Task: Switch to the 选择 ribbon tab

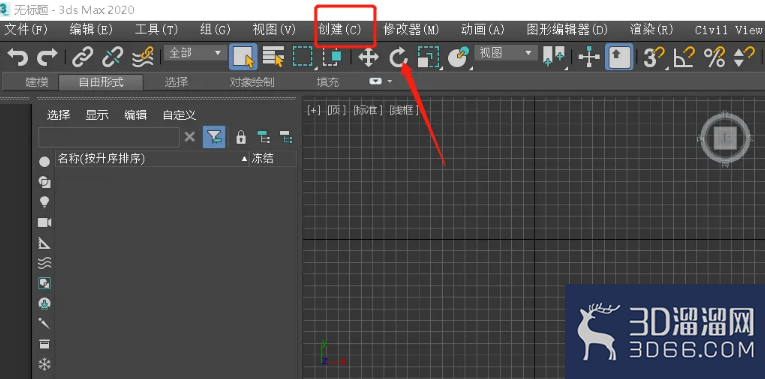Action: click(176, 82)
